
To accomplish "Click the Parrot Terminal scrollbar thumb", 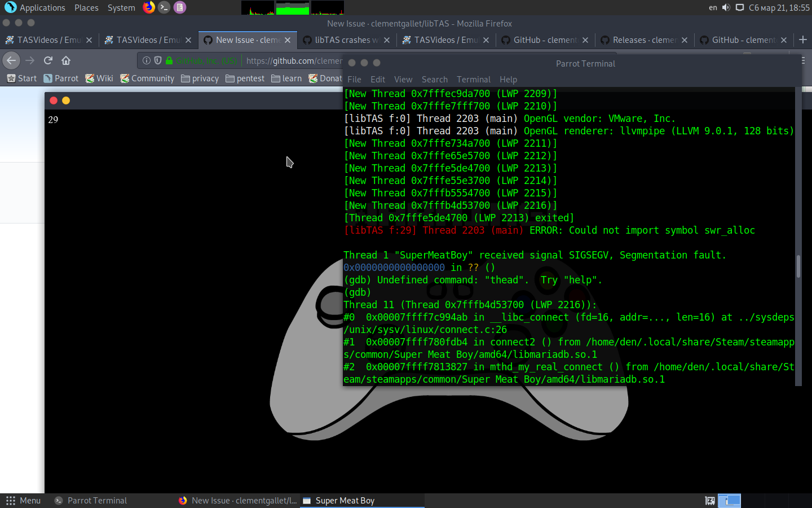I will click(798, 266).
